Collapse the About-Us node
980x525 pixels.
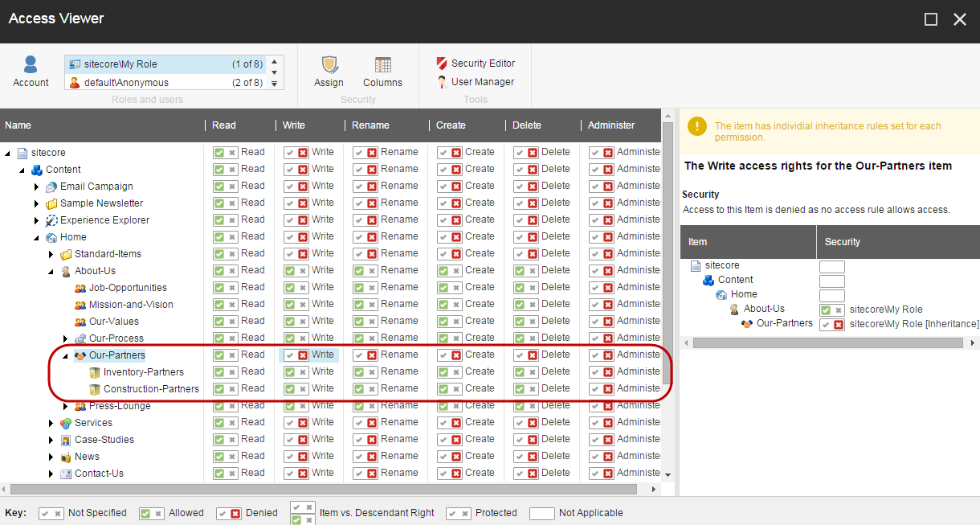[x=51, y=270]
